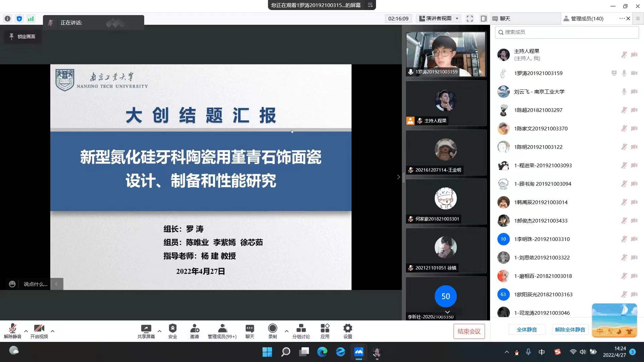The image size is (644, 362).
Task: Turn on camera with 开启视频 button
Action: pyautogui.click(x=39, y=328)
